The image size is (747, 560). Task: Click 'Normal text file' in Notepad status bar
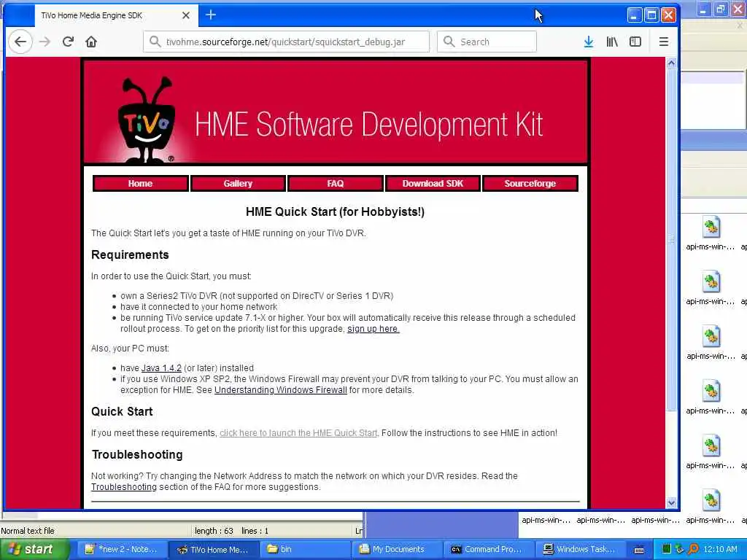click(28, 531)
